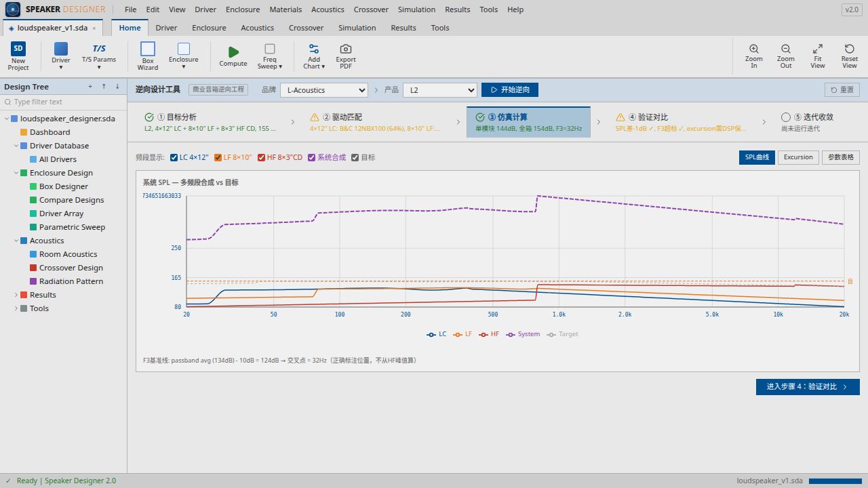The image size is (868, 488).
Task: Toggle the LC 4×12" band checkbox
Action: (174, 157)
